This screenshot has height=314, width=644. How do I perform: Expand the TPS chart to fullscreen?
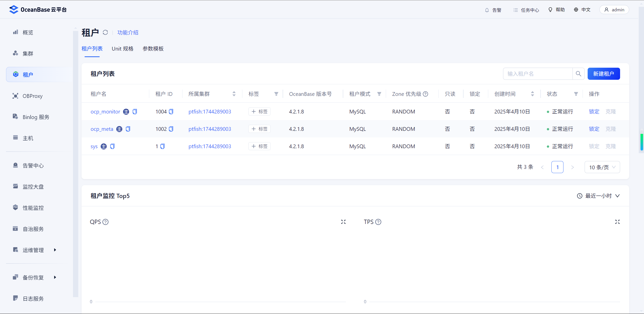tap(617, 222)
